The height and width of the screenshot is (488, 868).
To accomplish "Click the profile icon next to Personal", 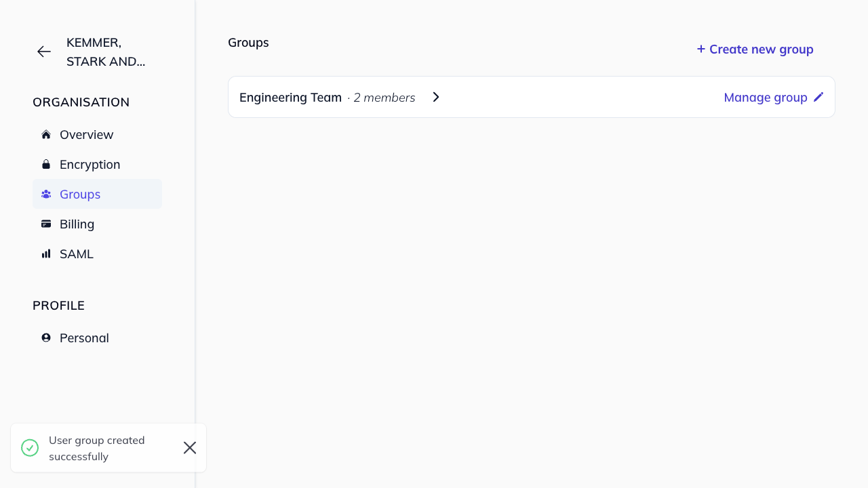I will (45, 338).
